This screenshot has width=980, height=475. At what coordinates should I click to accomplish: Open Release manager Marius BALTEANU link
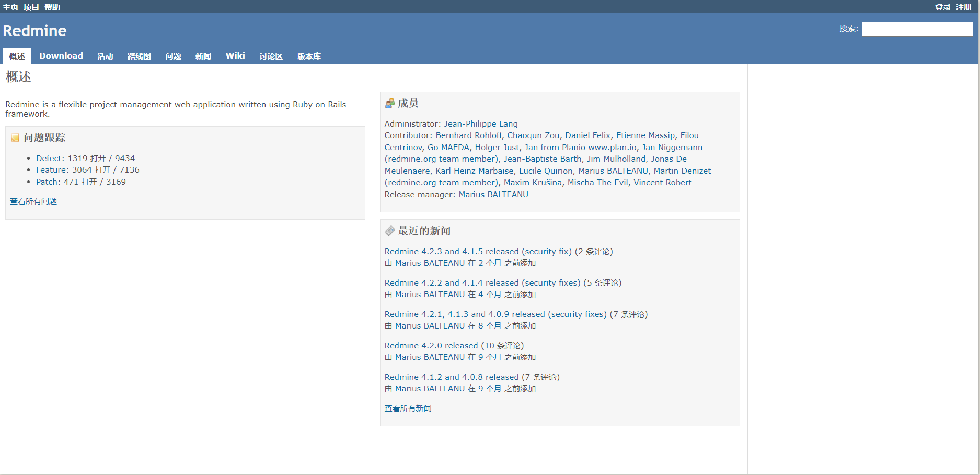pyautogui.click(x=493, y=194)
